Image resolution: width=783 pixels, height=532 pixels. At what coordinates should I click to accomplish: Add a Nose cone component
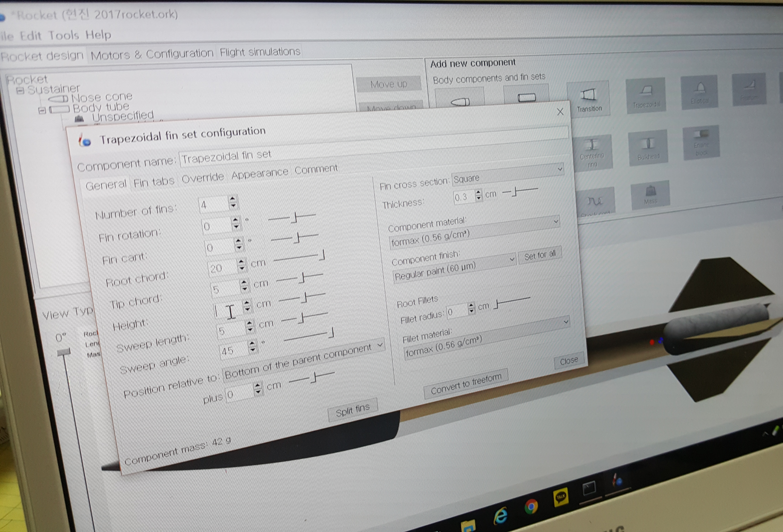[x=460, y=98]
